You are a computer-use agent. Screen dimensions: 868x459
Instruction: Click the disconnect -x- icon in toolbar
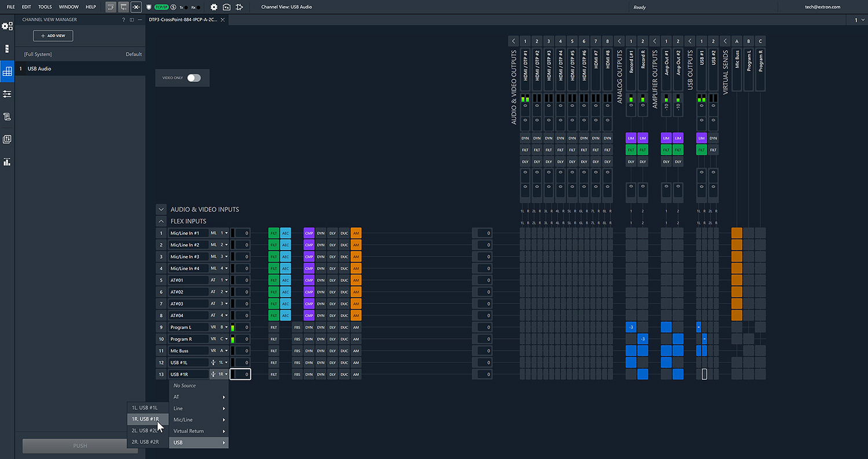click(x=137, y=6)
